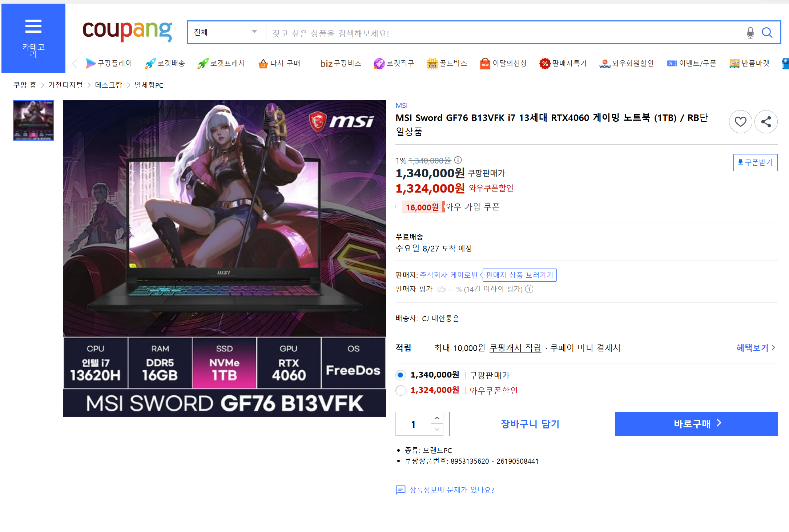789x532 pixels.
Task: Click the magnifier search icon
Action: click(x=767, y=33)
